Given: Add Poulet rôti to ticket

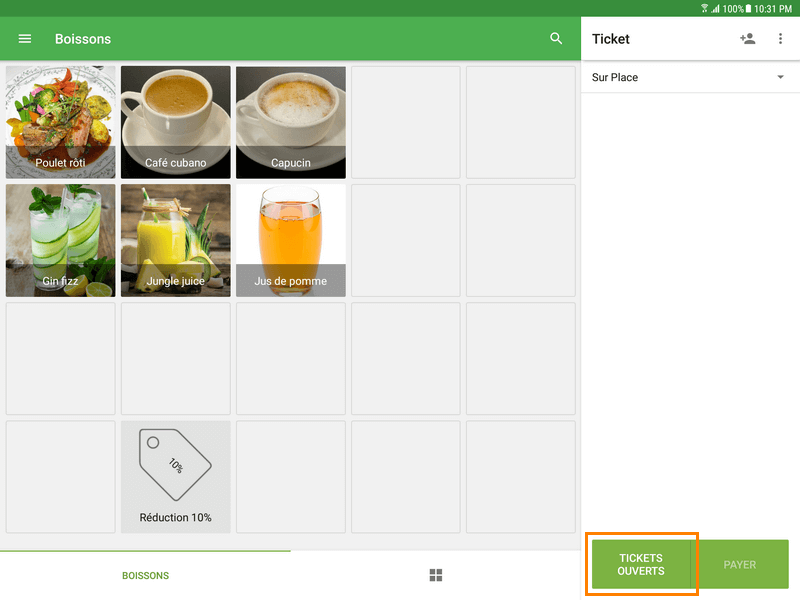Looking at the screenshot, I should click(x=61, y=122).
